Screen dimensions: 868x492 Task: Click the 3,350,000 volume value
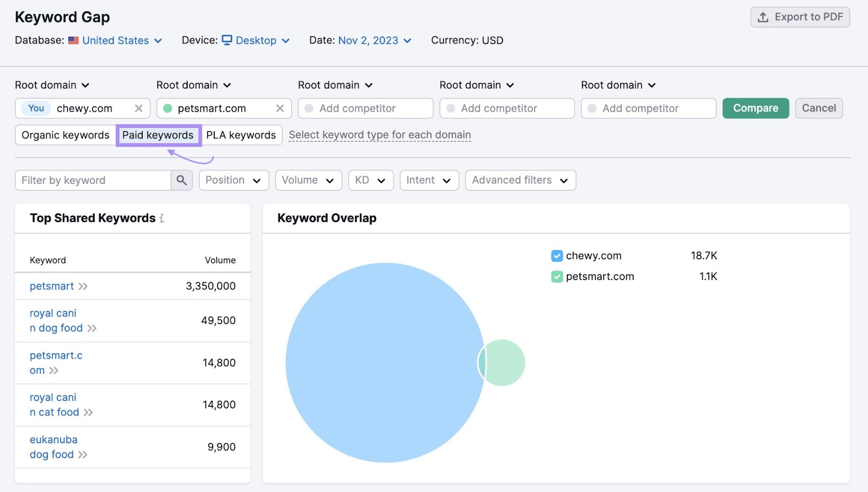pos(210,286)
